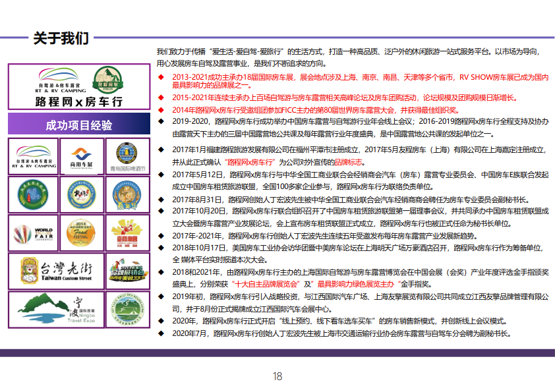
Task: Click the Taiwan Custom Street logo
Action: pyautogui.click(x=55, y=271)
